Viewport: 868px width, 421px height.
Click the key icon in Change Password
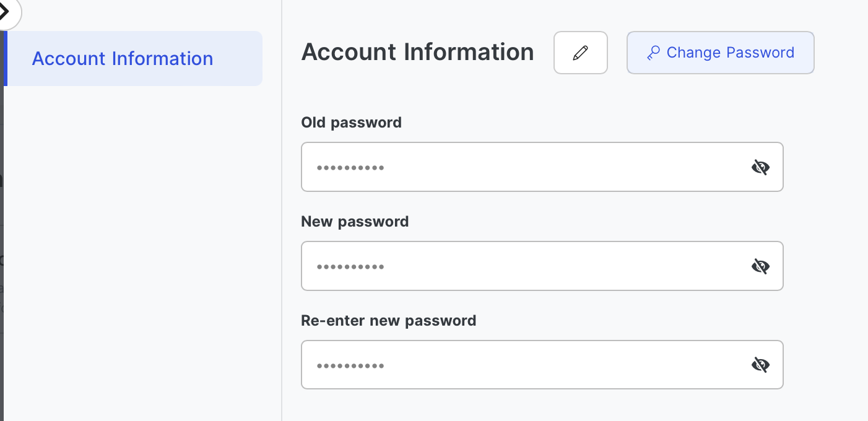[653, 53]
